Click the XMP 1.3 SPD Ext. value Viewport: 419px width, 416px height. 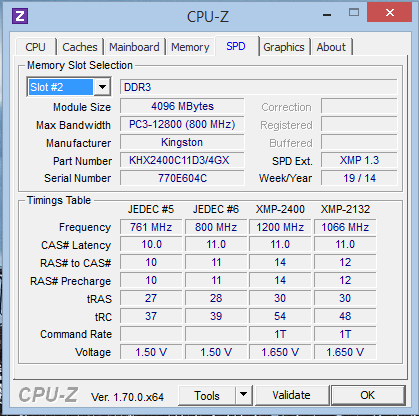pos(359,160)
